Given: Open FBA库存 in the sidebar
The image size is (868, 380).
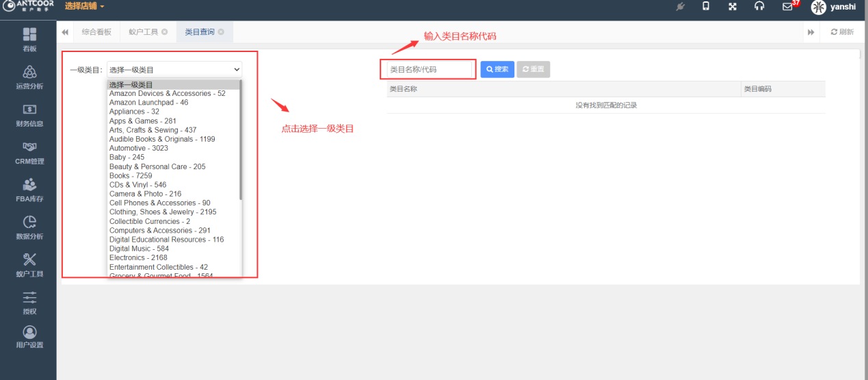Looking at the screenshot, I should coord(29,190).
